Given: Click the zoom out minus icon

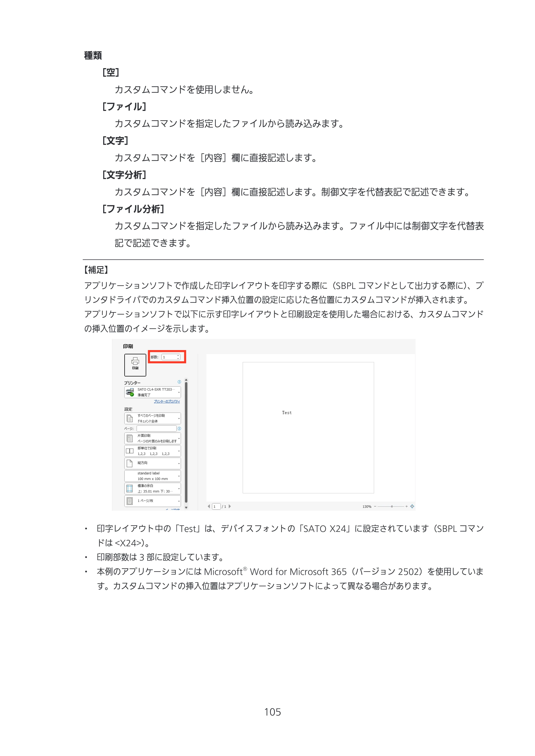Looking at the screenshot, I should tap(375, 506).
